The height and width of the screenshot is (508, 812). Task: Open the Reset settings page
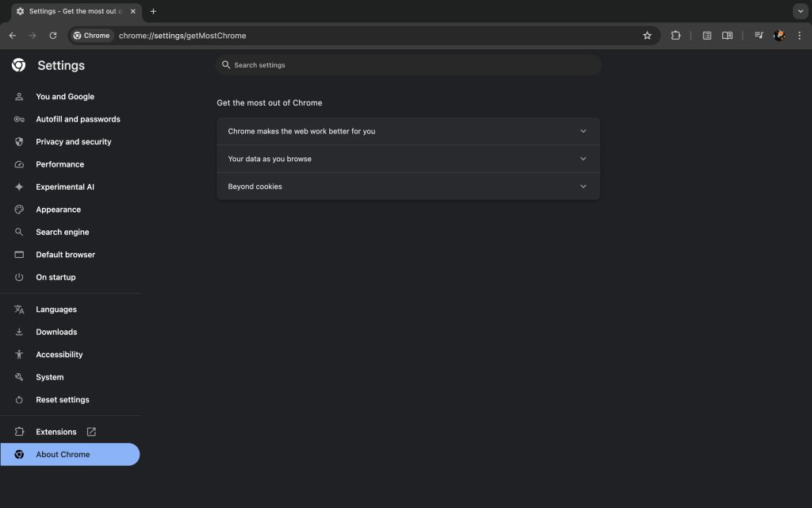[x=62, y=400]
